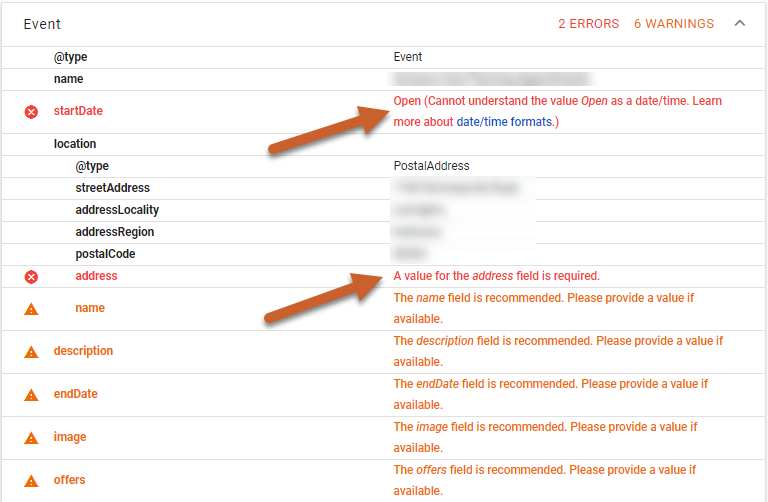768x502 pixels.
Task: Select the startDate error row label
Action: coord(78,111)
